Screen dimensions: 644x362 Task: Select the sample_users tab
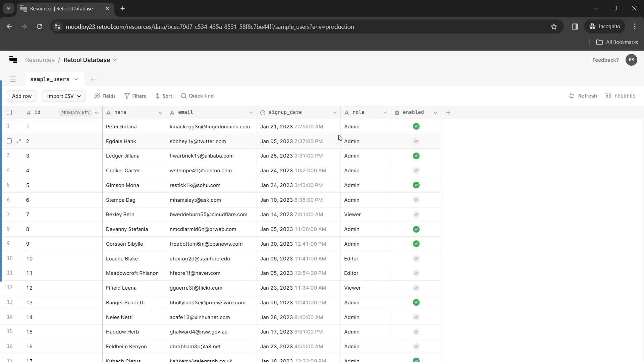pos(50,79)
